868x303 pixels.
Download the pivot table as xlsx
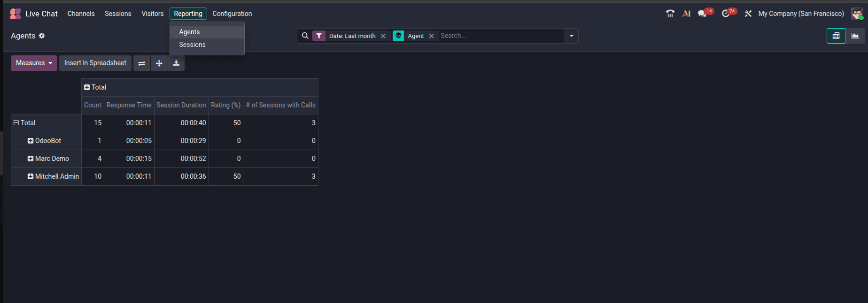pos(176,63)
